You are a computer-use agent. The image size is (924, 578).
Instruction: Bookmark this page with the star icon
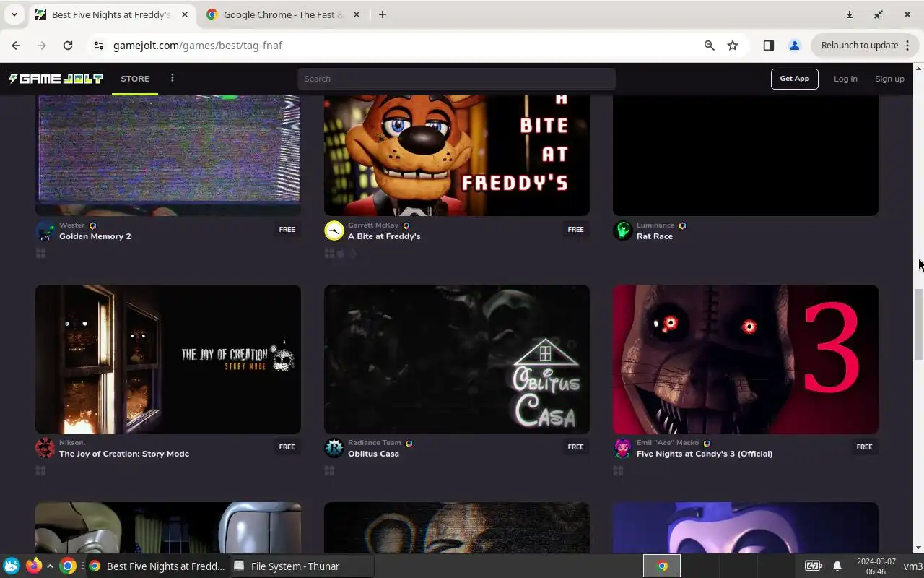pos(733,46)
